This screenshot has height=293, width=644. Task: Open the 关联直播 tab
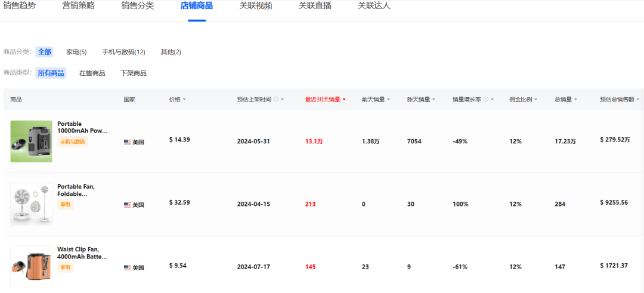pyautogui.click(x=315, y=6)
